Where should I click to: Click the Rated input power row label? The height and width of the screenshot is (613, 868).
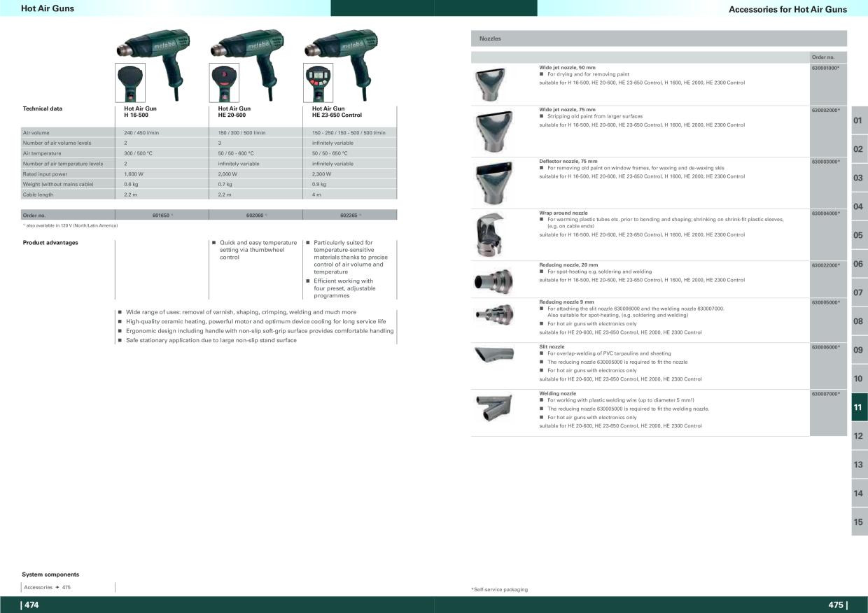45,174
